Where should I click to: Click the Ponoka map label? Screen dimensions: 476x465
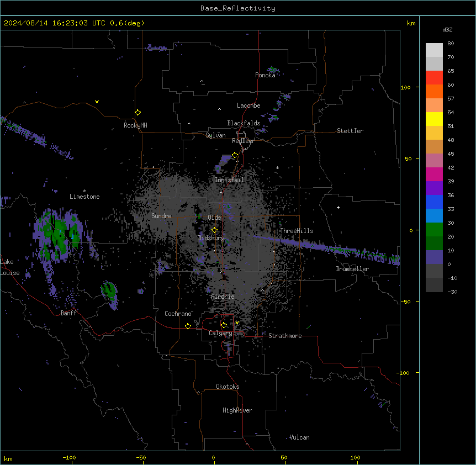[x=265, y=75]
